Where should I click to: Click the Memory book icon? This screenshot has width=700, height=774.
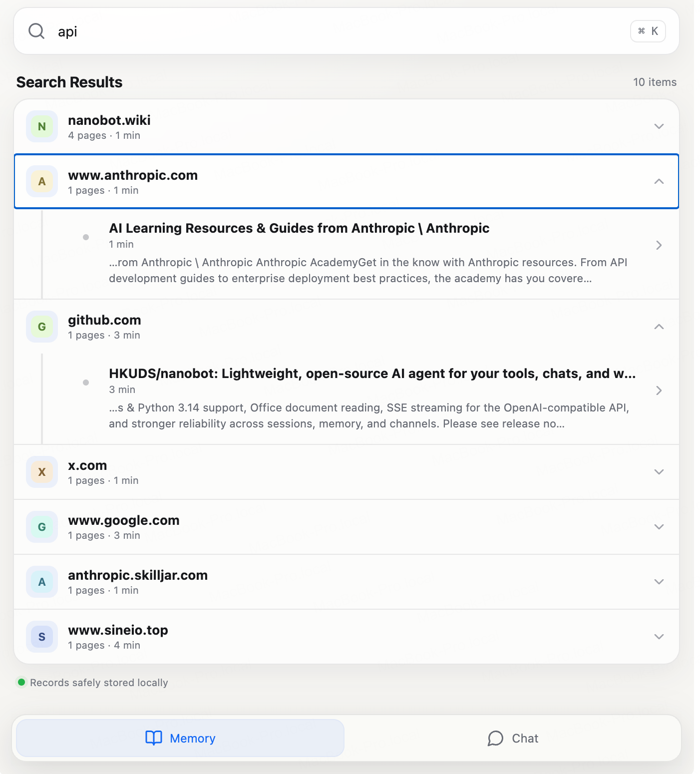pyautogui.click(x=154, y=738)
